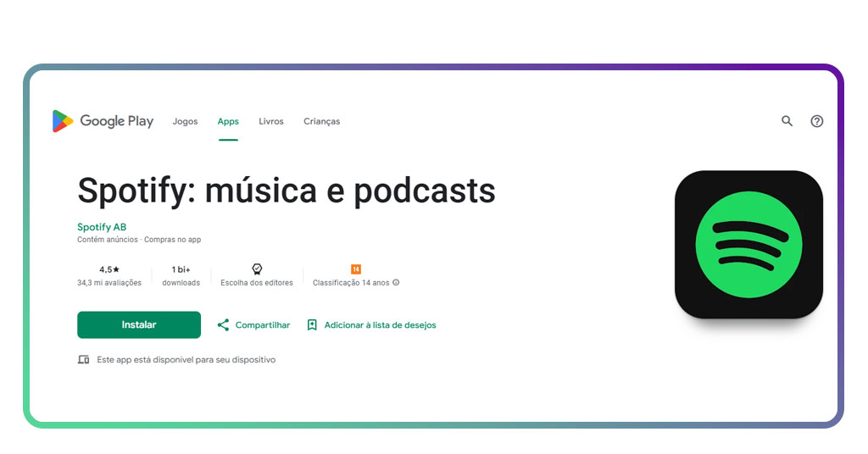Click the Google Play logo
The height and width of the screenshot is (454, 868).
point(103,121)
